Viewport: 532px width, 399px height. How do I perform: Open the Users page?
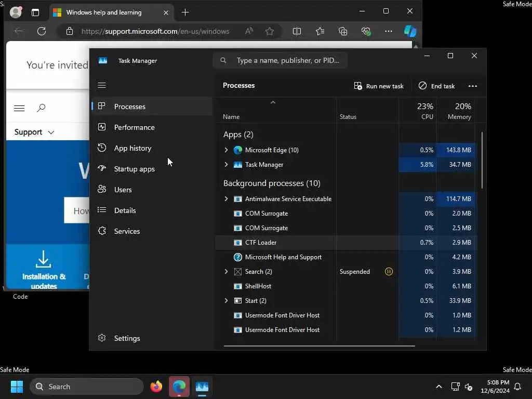(152, 189)
